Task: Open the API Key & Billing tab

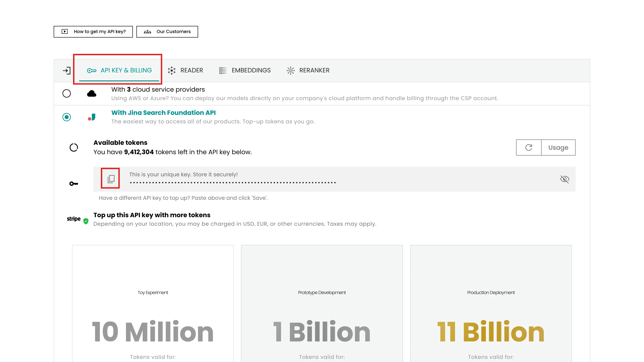Action: [119, 70]
